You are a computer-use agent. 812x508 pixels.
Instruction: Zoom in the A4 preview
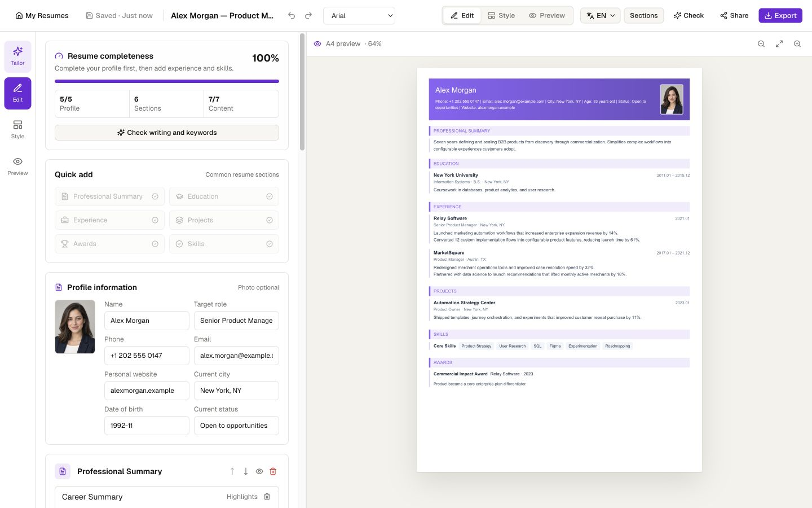(x=797, y=44)
